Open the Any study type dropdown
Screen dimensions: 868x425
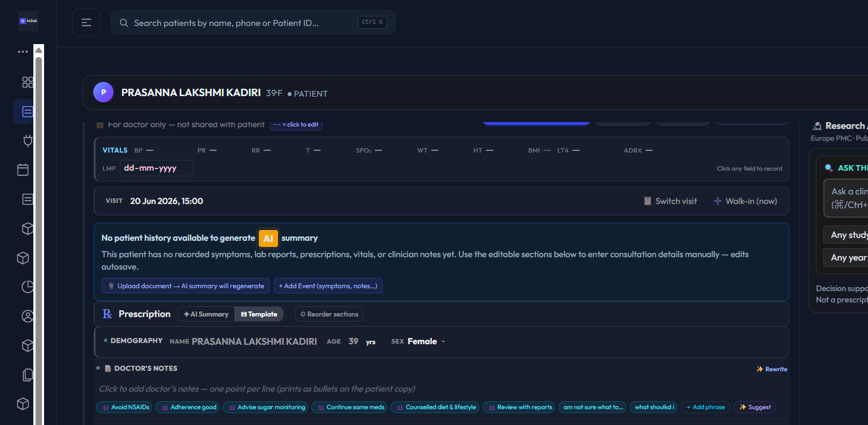pos(845,235)
